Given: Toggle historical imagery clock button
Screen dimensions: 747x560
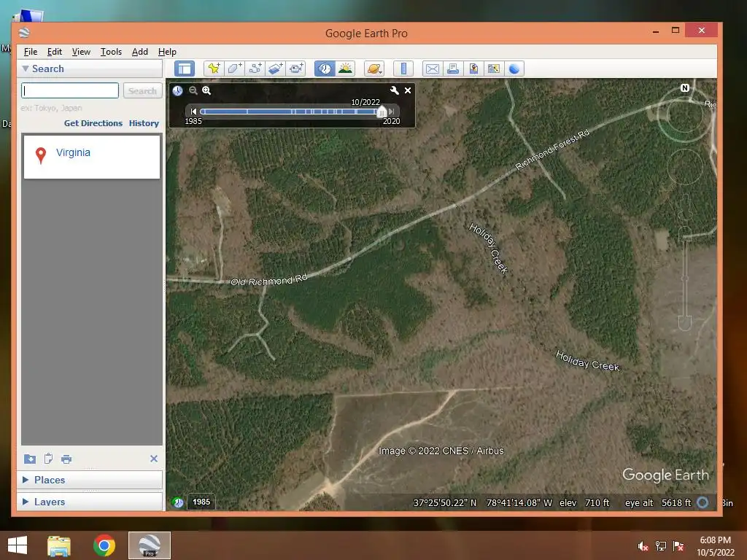Looking at the screenshot, I should click(325, 69).
